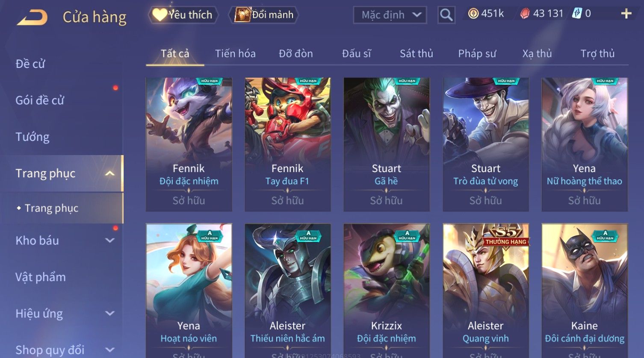The image size is (644, 358).
Task: Click the red gem currency icon
Action: [x=525, y=14]
